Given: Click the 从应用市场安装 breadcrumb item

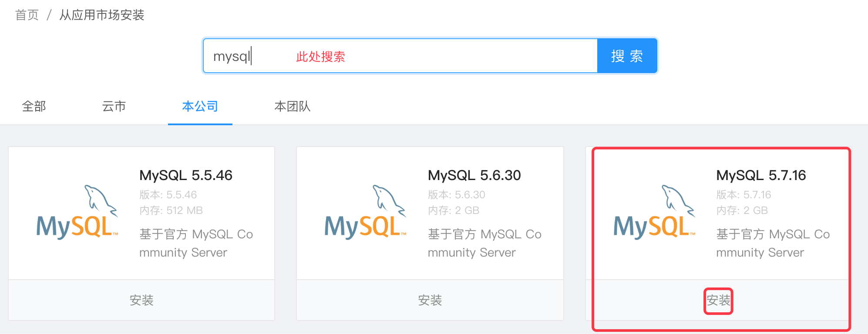Looking at the screenshot, I should [102, 15].
